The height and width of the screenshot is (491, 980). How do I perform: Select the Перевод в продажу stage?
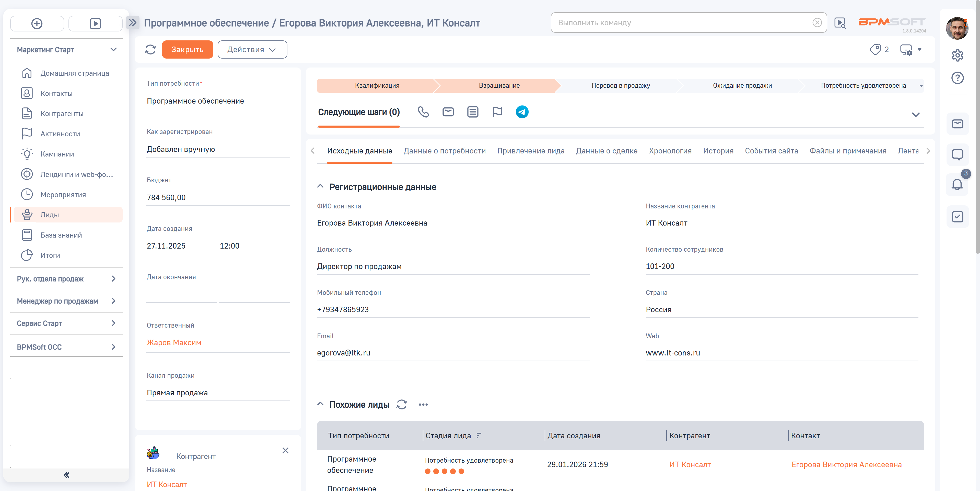tap(621, 85)
